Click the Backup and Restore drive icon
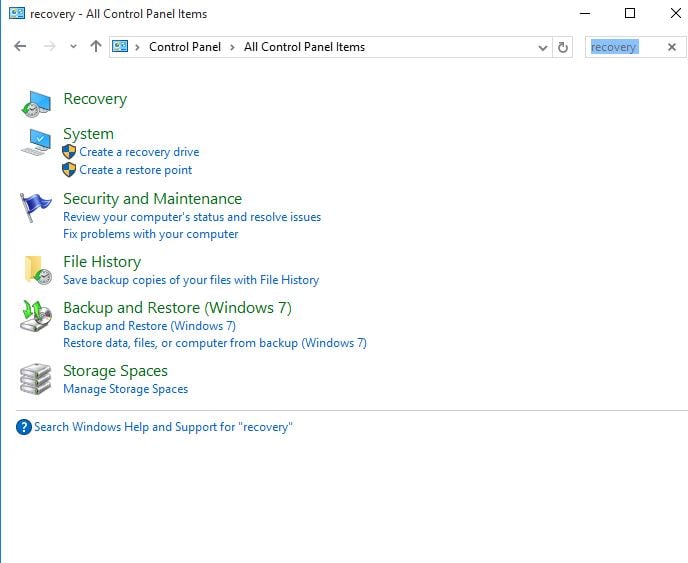 pyautogui.click(x=36, y=316)
